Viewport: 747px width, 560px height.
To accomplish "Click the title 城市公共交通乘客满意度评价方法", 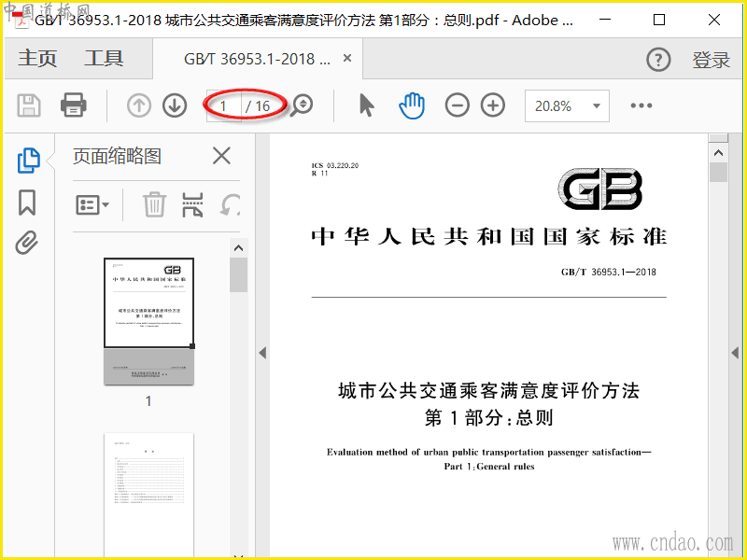I will point(488,390).
